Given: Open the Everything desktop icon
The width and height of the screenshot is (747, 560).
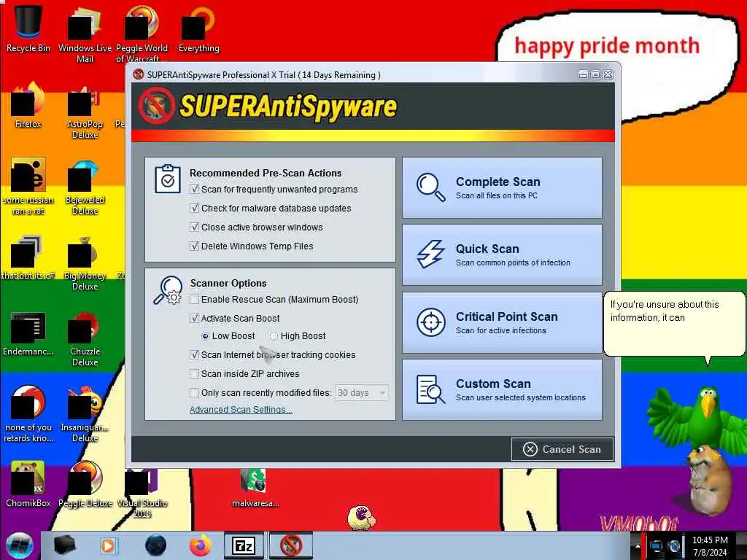Looking at the screenshot, I should click(x=198, y=28).
